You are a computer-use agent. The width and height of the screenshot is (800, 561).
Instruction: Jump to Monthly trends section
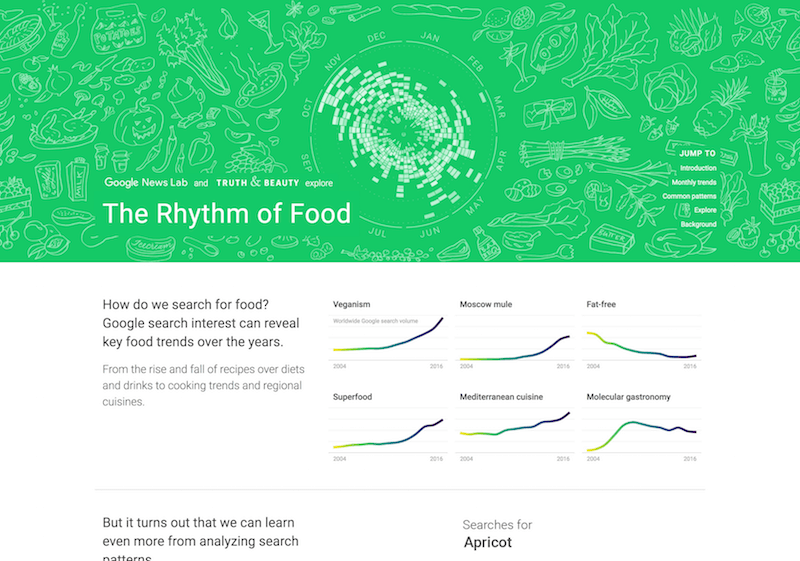[693, 183]
